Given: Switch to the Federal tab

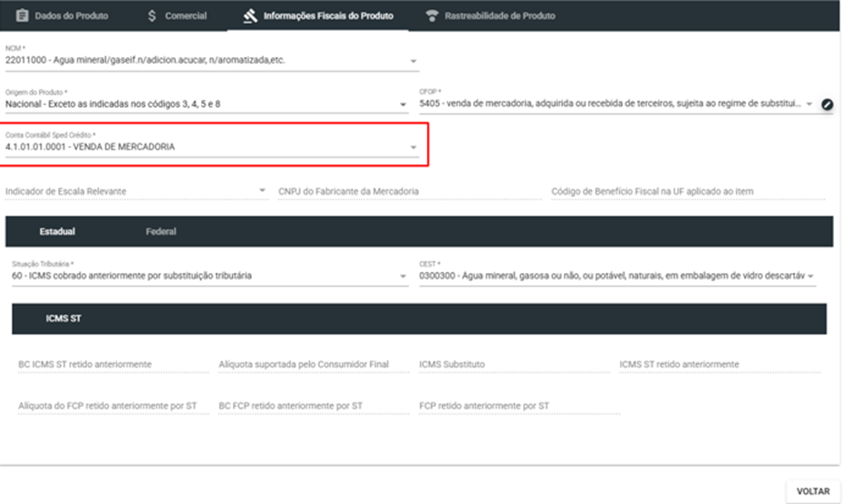Looking at the screenshot, I should pyautogui.click(x=160, y=232).
